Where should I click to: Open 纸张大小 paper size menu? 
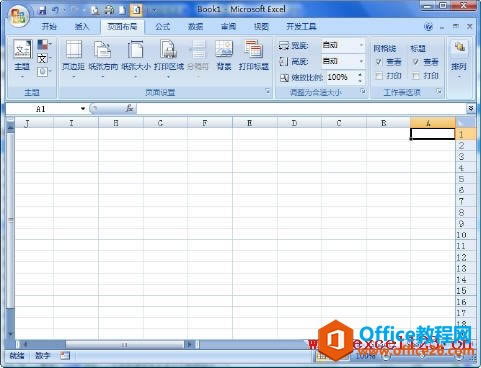(x=135, y=59)
